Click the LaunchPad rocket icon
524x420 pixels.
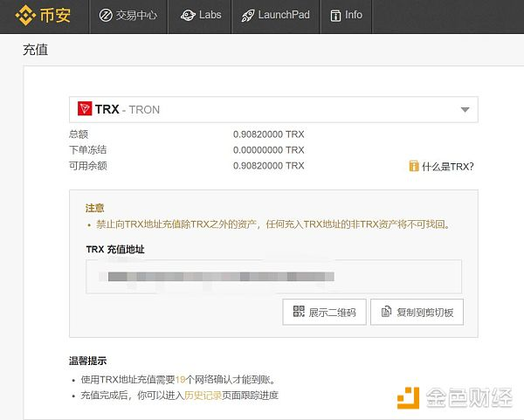tap(248, 16)
